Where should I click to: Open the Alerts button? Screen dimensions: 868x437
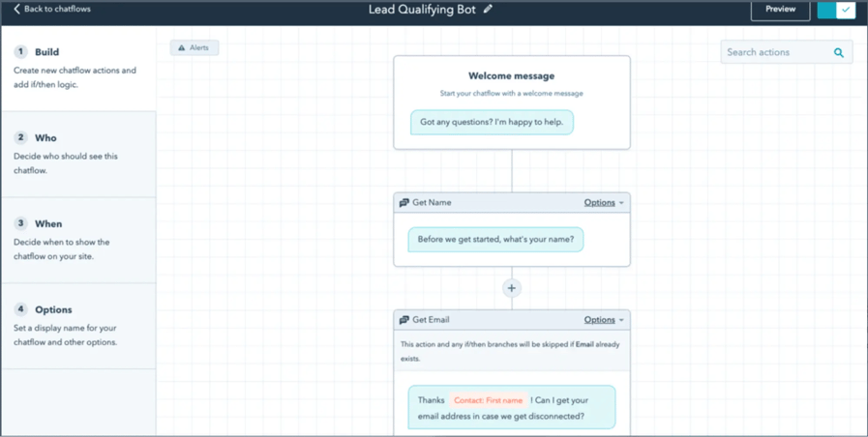pos(195,47)
